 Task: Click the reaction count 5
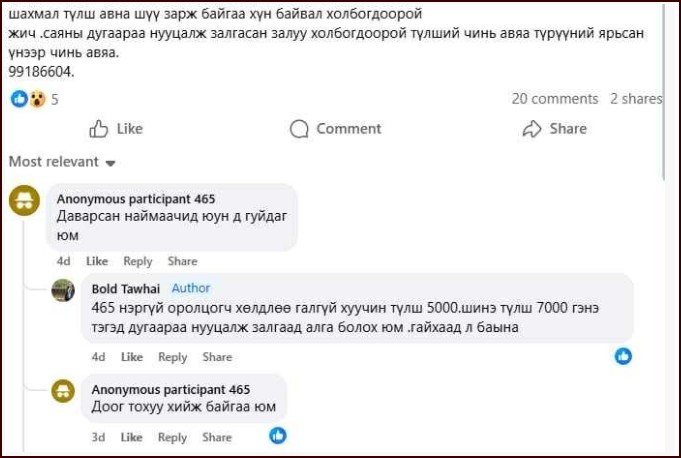click(55, 99)
